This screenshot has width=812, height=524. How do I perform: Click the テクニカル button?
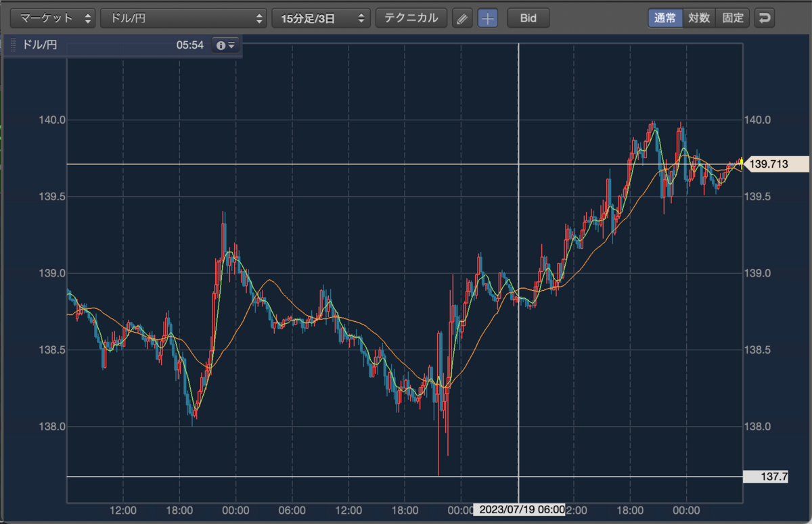pyautogui.click(x=411, y=18)
